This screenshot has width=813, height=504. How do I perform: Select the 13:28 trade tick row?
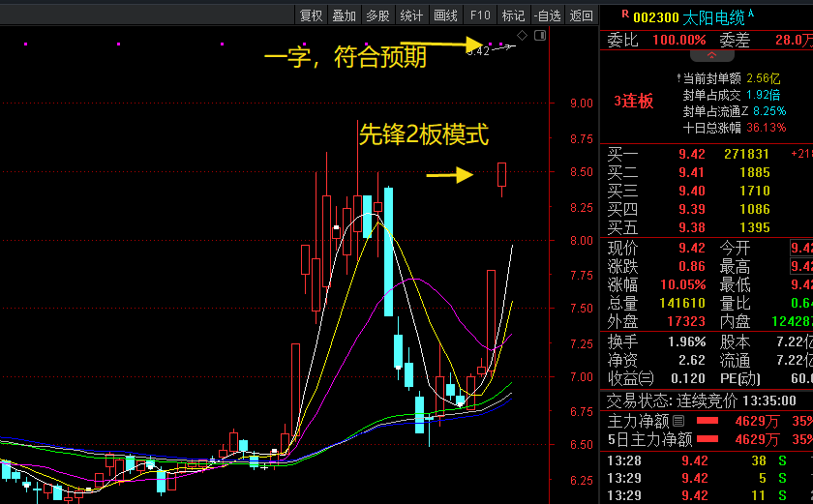tap(707, 460)
